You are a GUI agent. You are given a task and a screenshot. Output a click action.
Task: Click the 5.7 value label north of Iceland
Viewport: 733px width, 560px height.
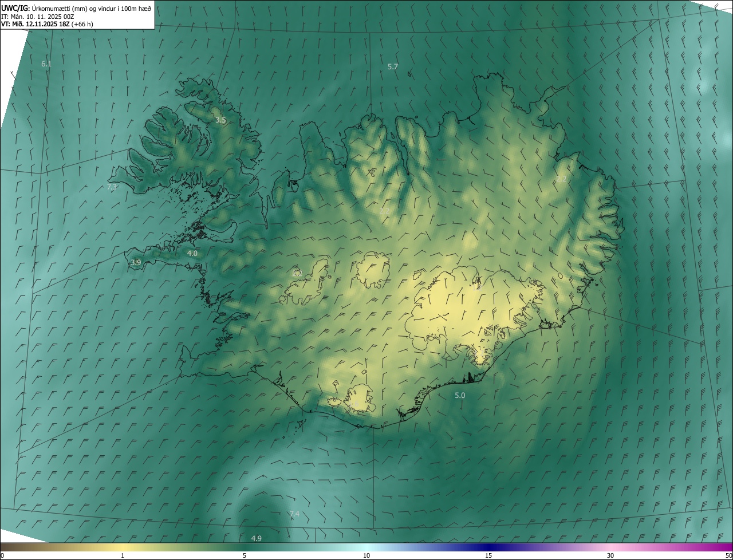click(392, 67)
